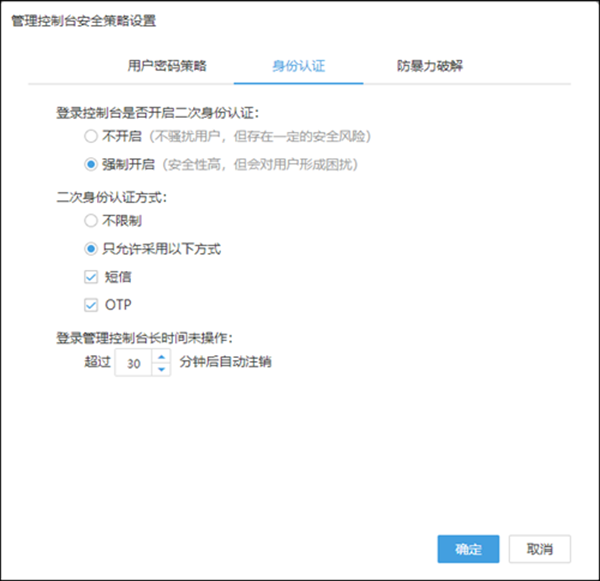
Task: Uncheck the 短信 checkbox
Action: click(x=92, y=277)
